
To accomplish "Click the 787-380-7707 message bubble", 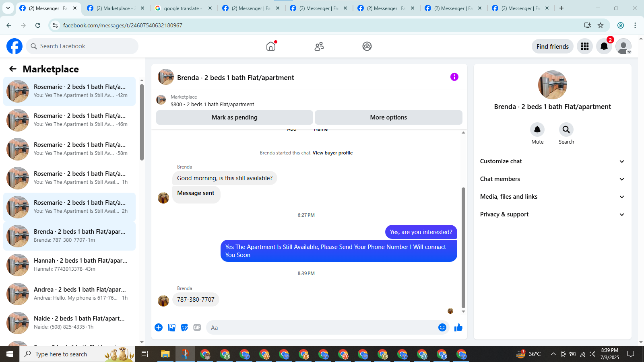I will [x=196, y=300].
